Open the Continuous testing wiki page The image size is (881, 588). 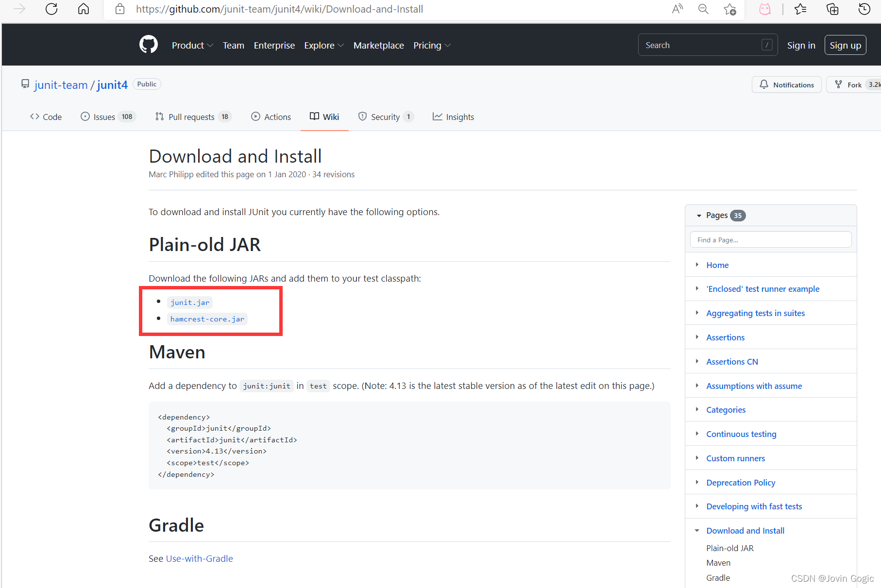[741, 434]
